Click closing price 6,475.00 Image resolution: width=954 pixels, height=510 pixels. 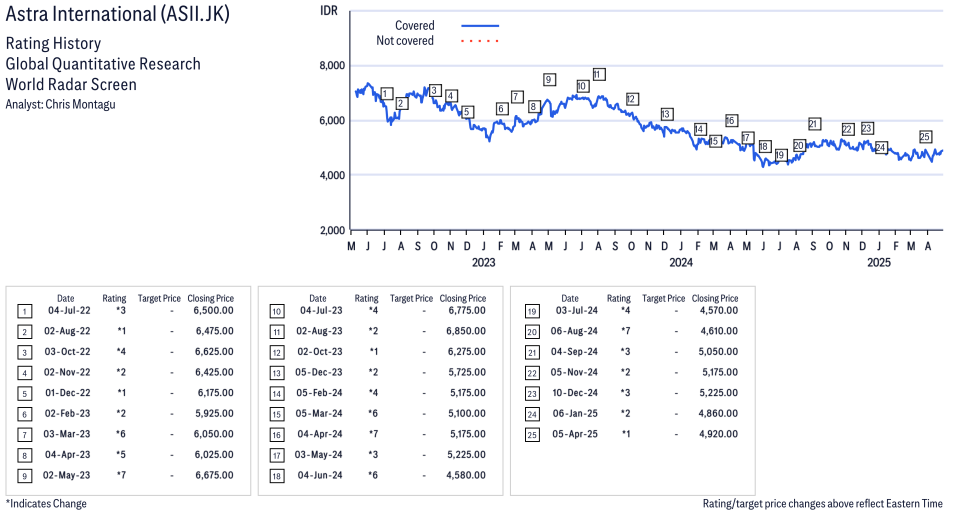(x=215, y=331)
